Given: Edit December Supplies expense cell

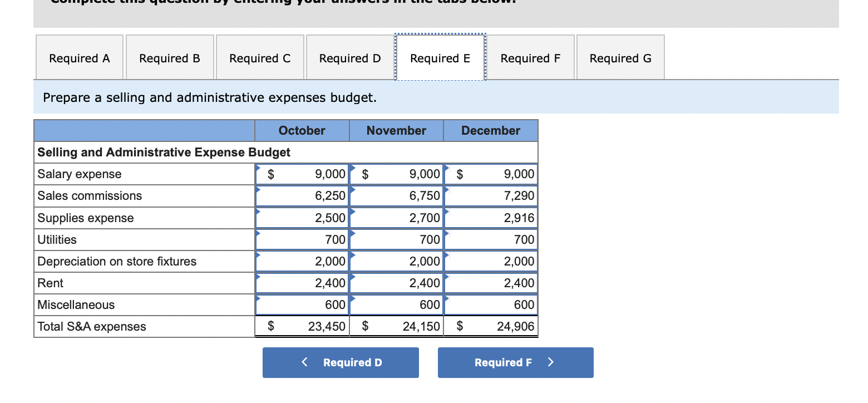Looking at the screenshot, I should (x=491, y=218).
